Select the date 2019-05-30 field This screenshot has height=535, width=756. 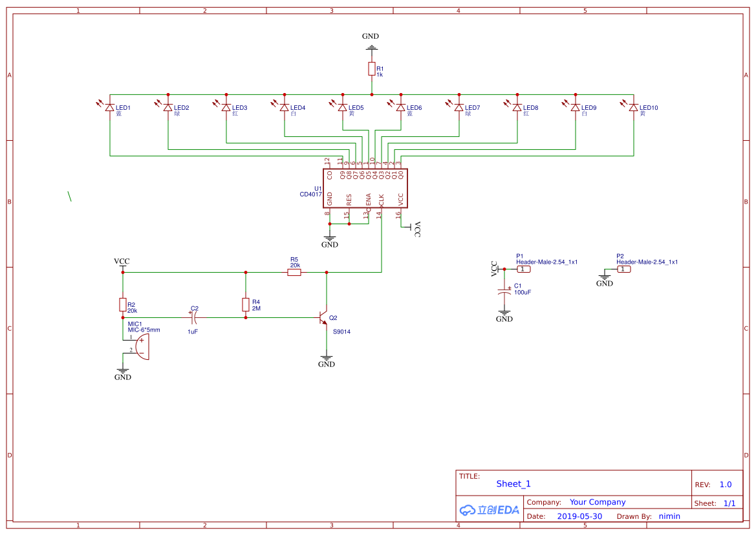pyautogui.click(x=579, y=516)
